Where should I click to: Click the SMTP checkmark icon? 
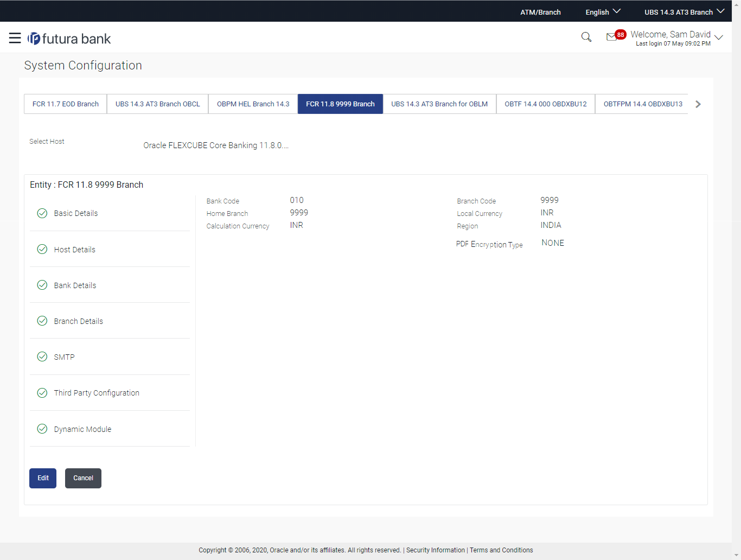[x=42, y=357]
